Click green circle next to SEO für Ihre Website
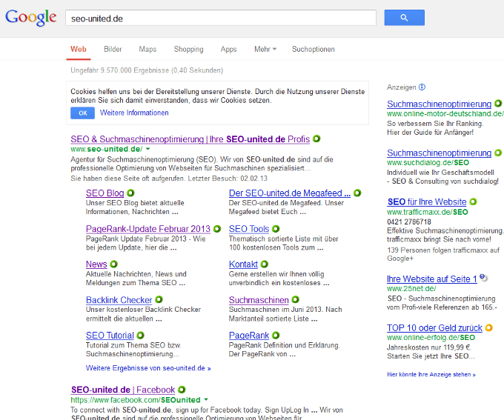 tap(473, 201)
